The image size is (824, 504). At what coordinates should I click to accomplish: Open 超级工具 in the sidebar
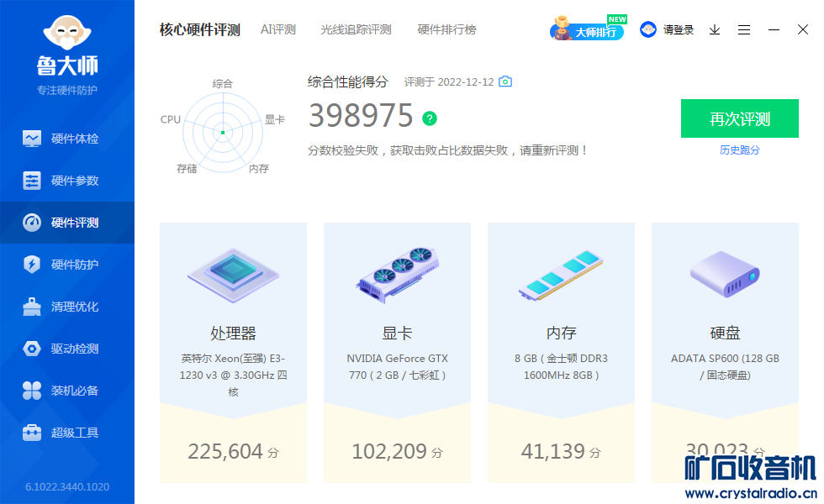[67, 433]
